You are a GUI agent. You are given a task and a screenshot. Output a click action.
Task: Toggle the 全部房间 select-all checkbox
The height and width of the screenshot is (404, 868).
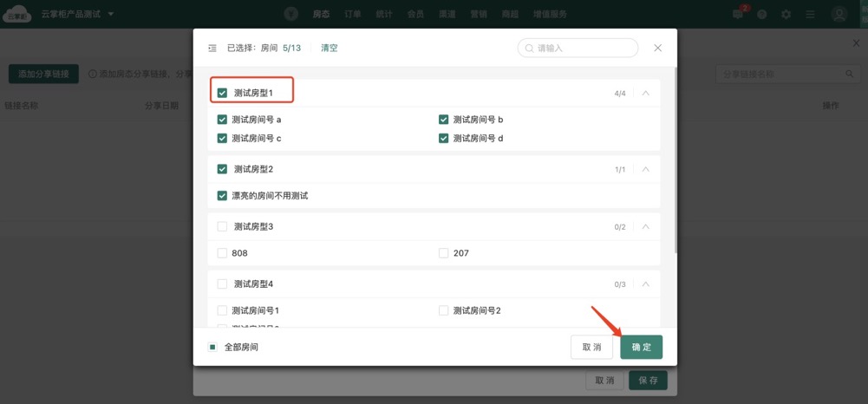click(212, 348)
